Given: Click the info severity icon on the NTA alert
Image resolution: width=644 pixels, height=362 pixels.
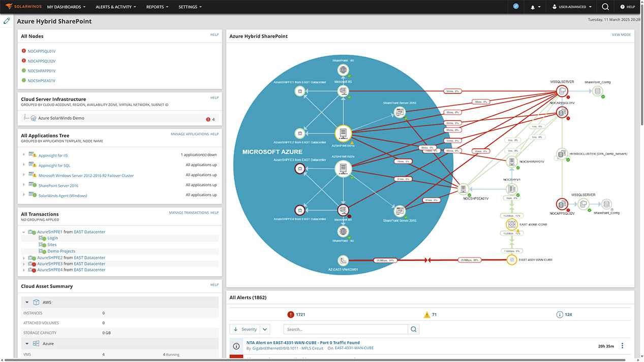Looking at the screenshot, I should click(236, 346).
